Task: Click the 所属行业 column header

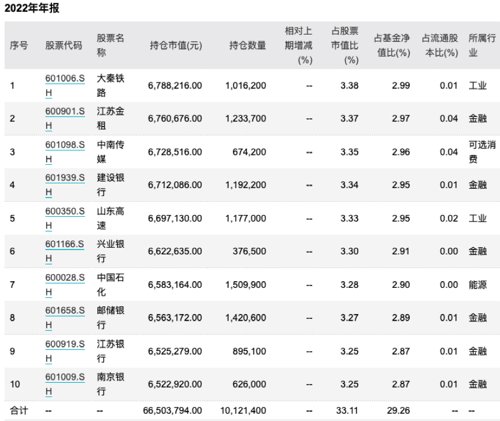Action: (482, 45)
